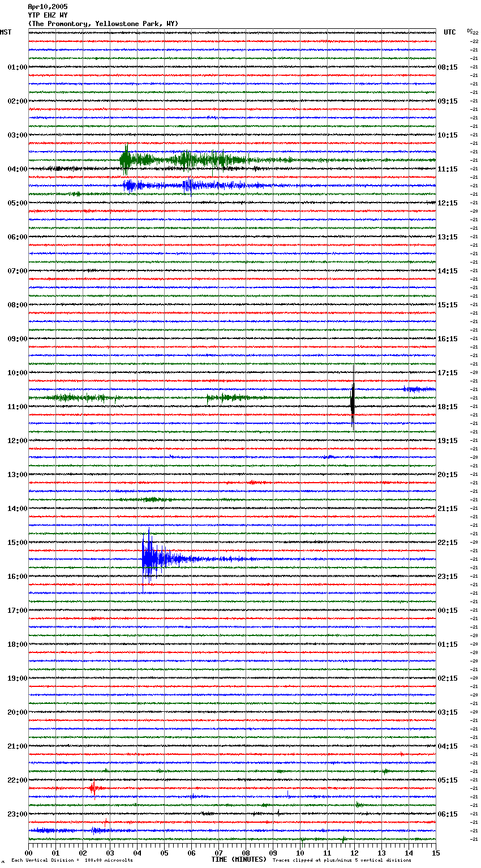
Task: Click the 10:15 UTC time label
Action: coord(448,135)
